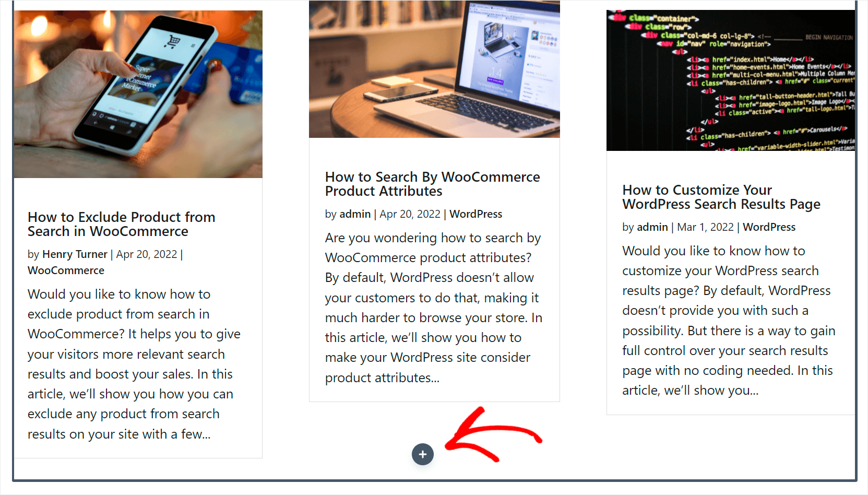Viewport: 868px width, 495px height.
Task: Open WordPress category under the Attributes post
Action: (476, 214)
